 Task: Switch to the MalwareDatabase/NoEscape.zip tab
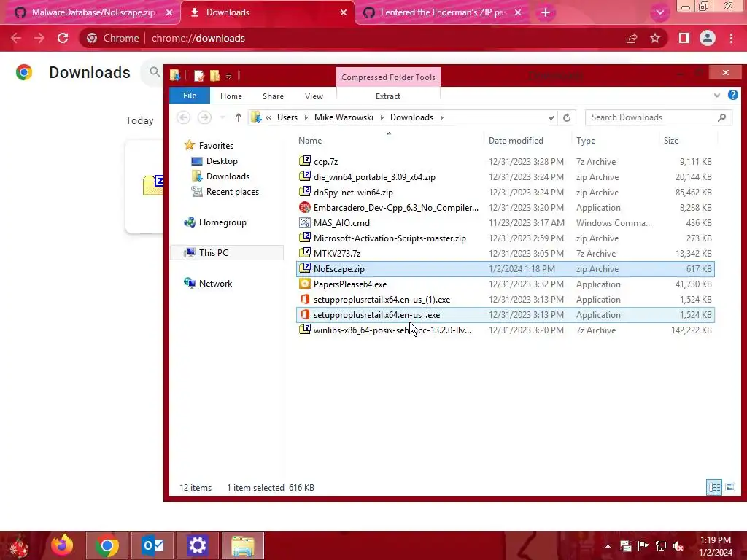pos(90,12)
